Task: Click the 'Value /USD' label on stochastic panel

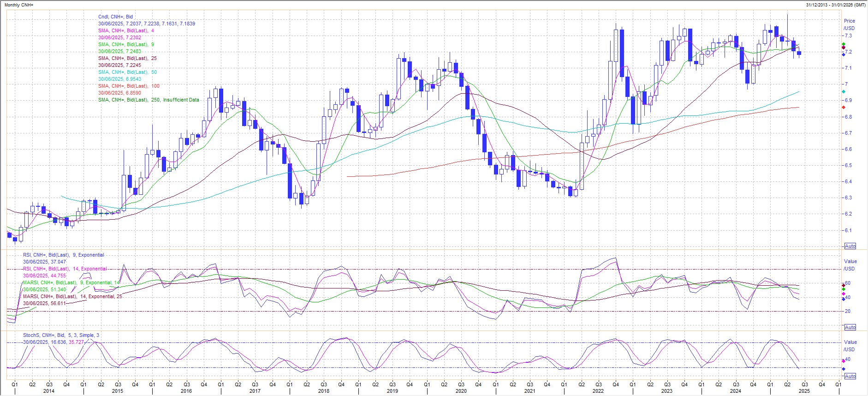Action: click(x=850, y=346)
